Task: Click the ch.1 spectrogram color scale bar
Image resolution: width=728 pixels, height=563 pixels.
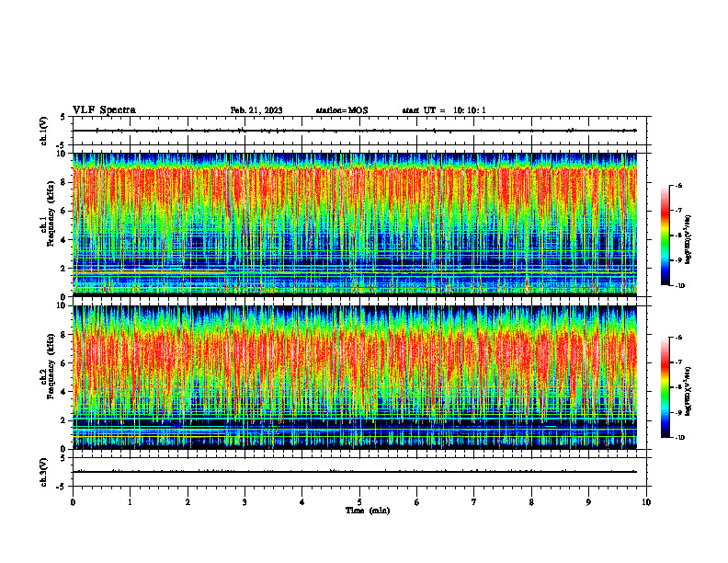Action: tap(665, 236)
